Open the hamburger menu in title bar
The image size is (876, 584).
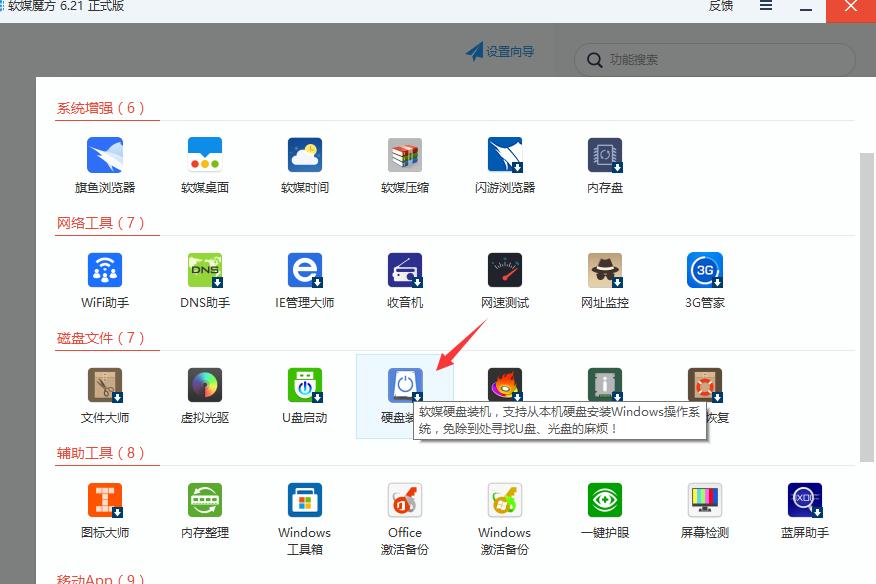pos(764,7)
